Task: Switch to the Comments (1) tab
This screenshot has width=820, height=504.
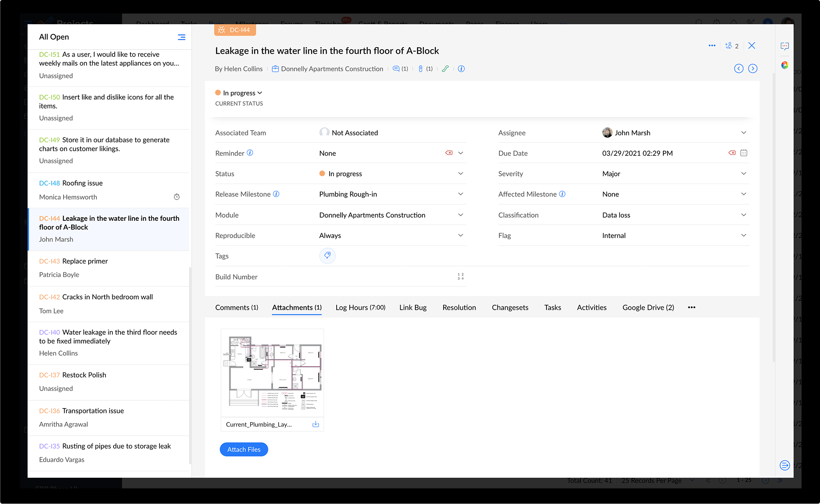Action: point(237,307)
